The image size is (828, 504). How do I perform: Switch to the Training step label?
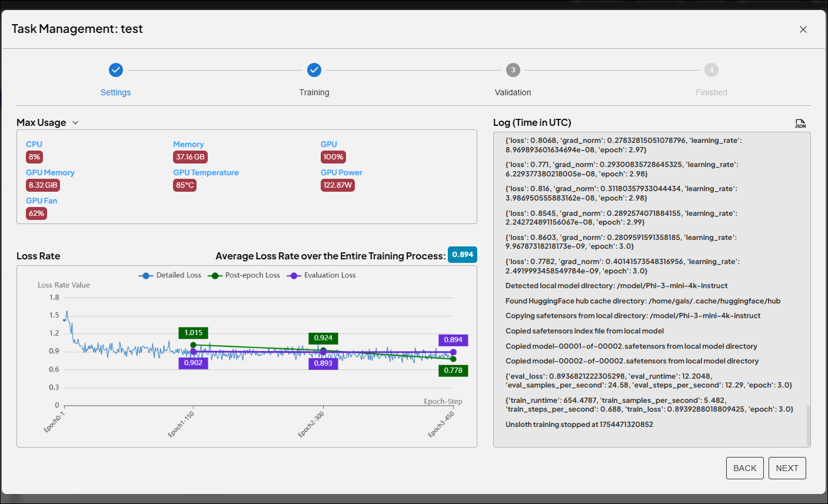point(314,92)
